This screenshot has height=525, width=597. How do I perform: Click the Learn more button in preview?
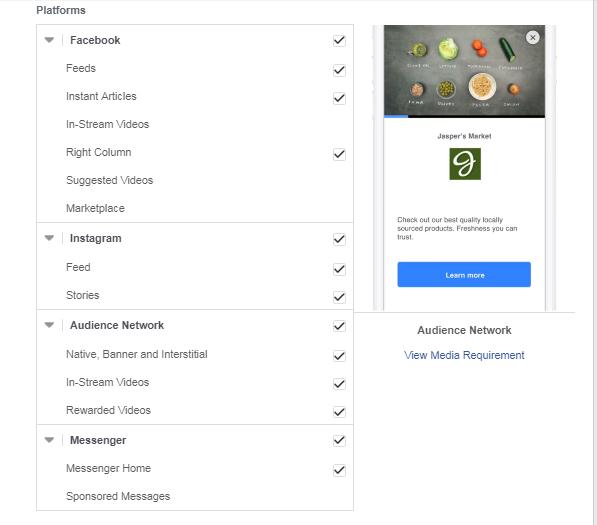pos(464,274)
